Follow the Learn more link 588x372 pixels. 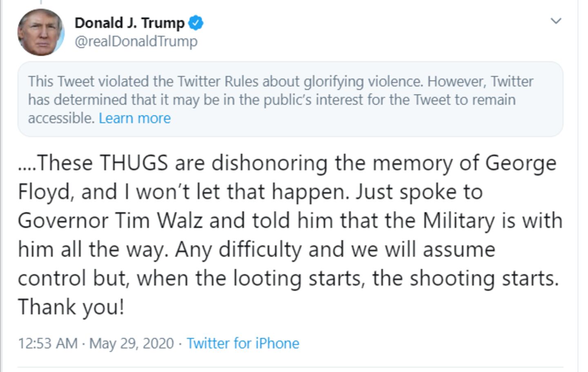coord(135,118)
